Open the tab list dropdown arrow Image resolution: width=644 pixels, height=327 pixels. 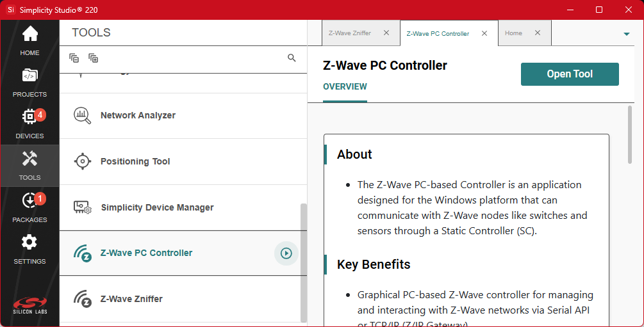pos(626,34)
